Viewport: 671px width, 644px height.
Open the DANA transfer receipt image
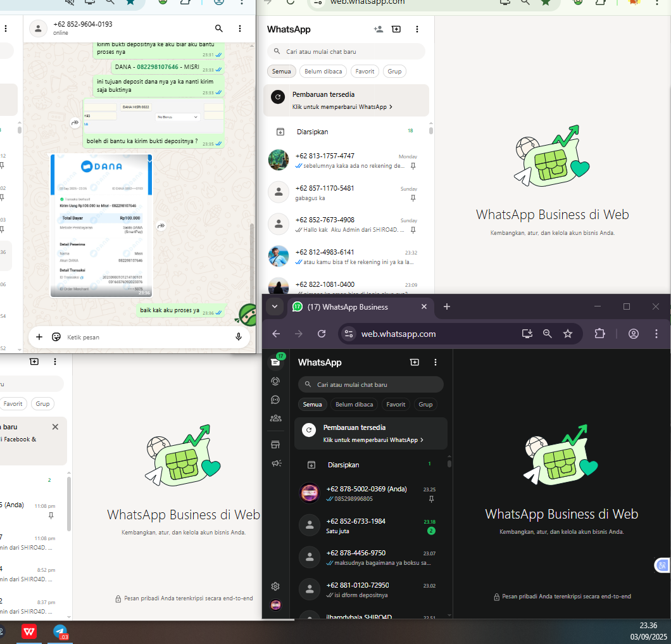101,225
